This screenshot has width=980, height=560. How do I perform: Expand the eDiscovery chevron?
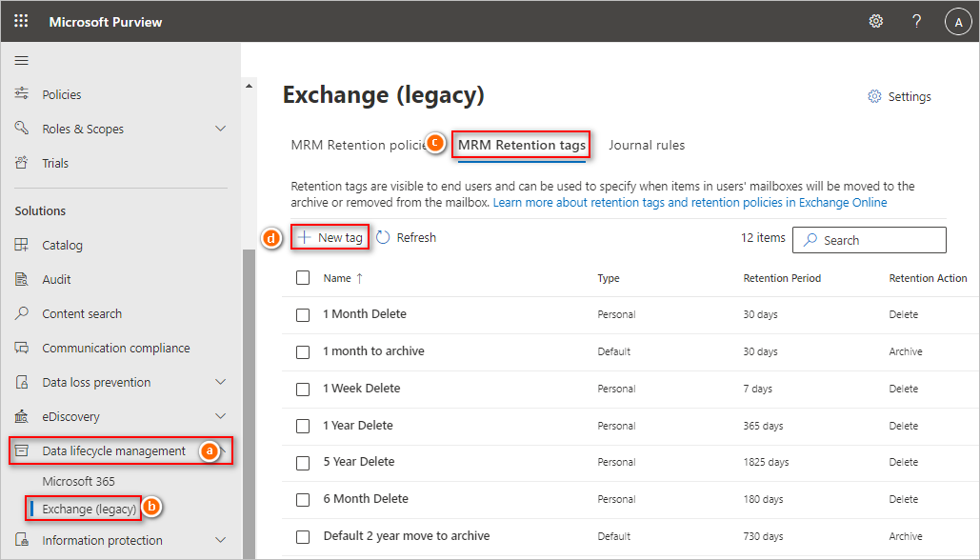(220, 416)
